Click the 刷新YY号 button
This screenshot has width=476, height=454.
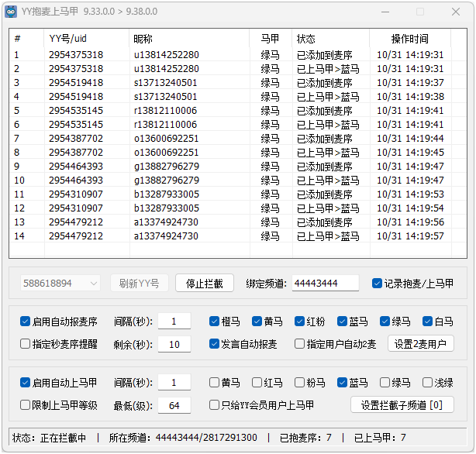[x=139, y=283]
